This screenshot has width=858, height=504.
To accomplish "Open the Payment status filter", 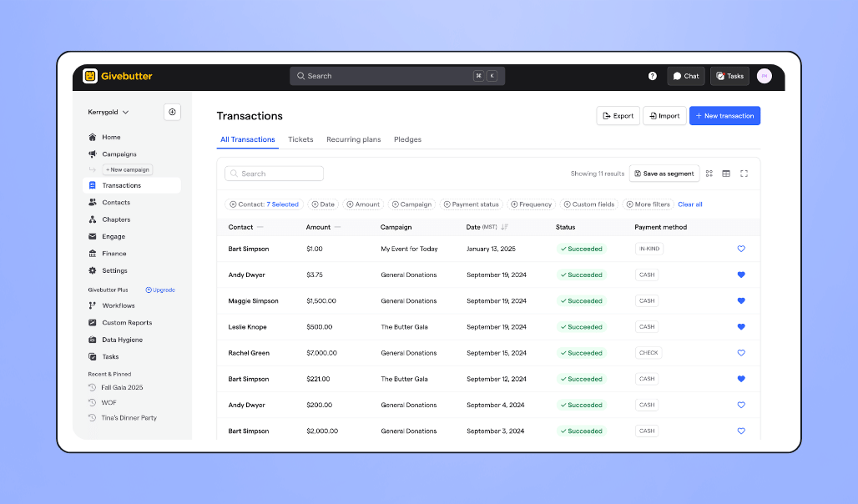I will click(x=471, y=204).
